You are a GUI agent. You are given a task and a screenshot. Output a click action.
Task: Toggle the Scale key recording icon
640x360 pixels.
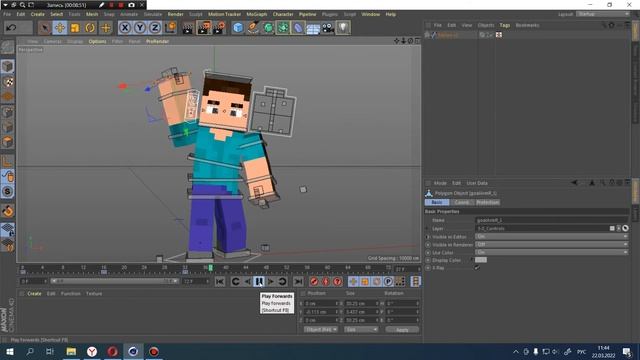365,282
